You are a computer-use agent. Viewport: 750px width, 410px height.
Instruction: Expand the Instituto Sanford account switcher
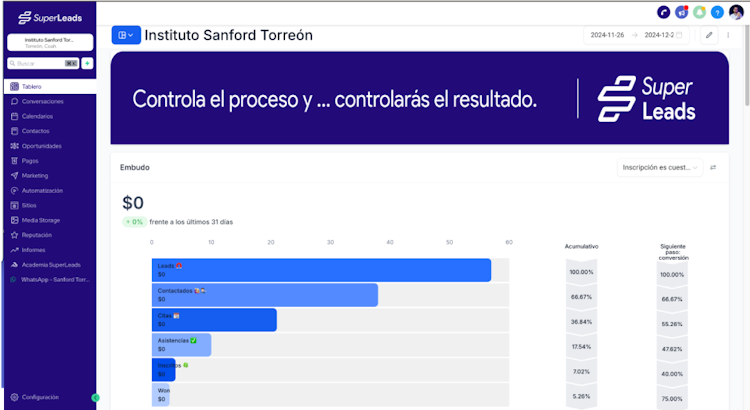tap(49, 43)
